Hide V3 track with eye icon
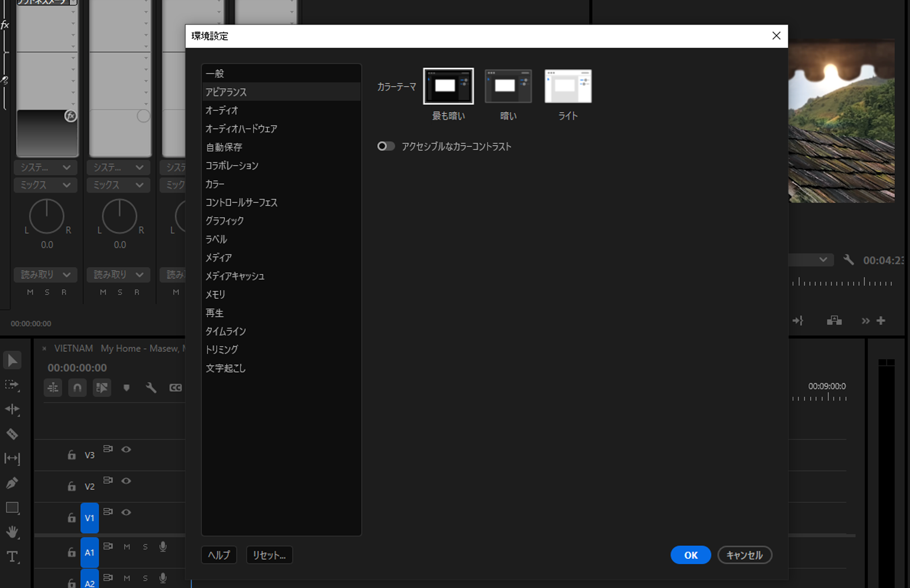 point(126,449)
